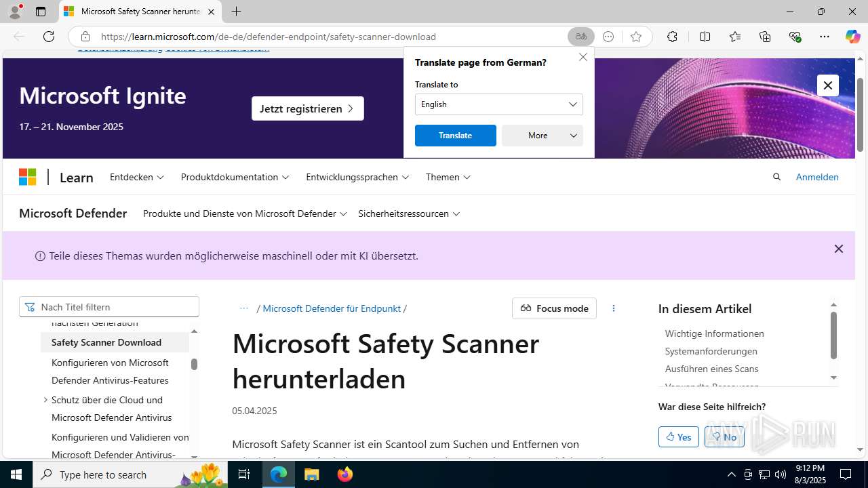Click Jetzt registrieren button
Viewport: 868px width, 488px height.
[x=307, y=108]
